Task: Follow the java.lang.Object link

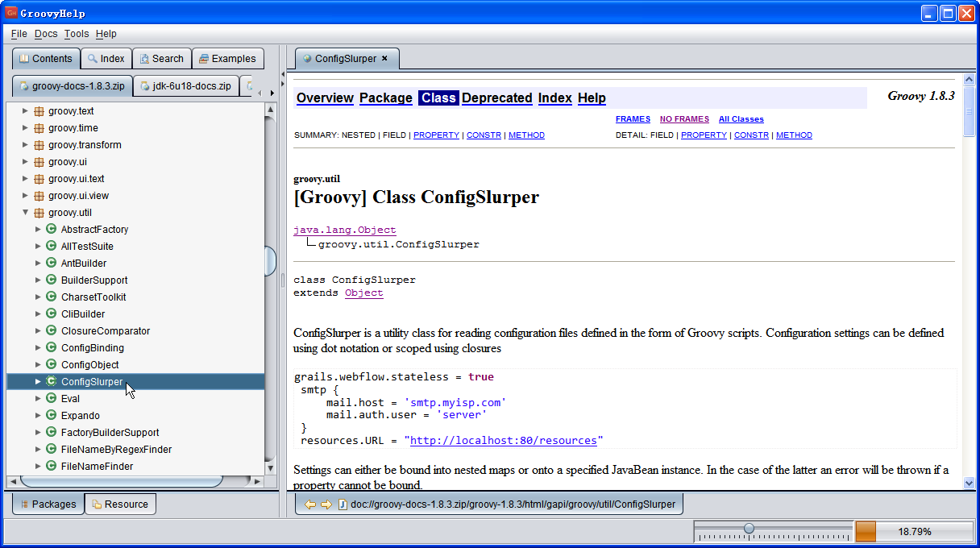Action: pyautogui.click(x=345, y=230)
